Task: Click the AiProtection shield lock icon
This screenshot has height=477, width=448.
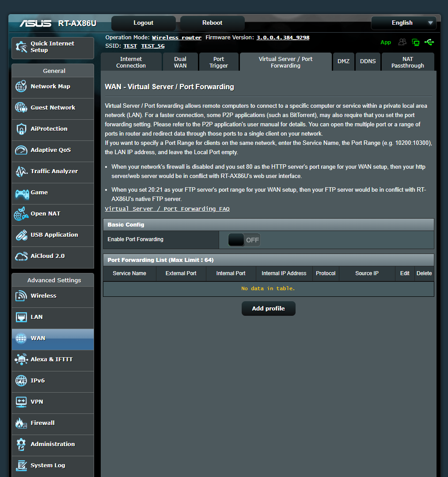Action: (21, 129)
